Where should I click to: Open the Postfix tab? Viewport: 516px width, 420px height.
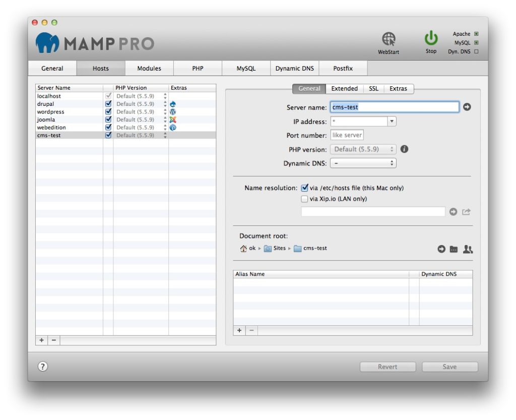click(x=343, y=69)
